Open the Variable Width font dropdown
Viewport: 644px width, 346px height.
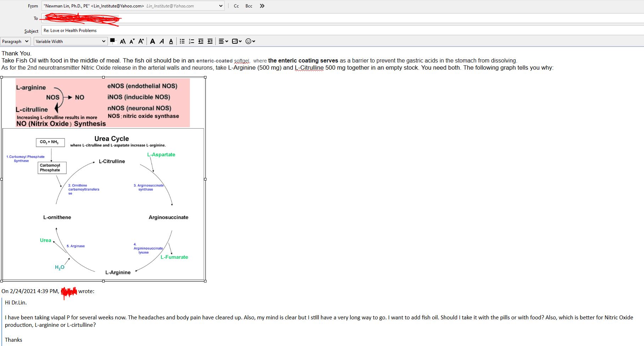point(70,42)
